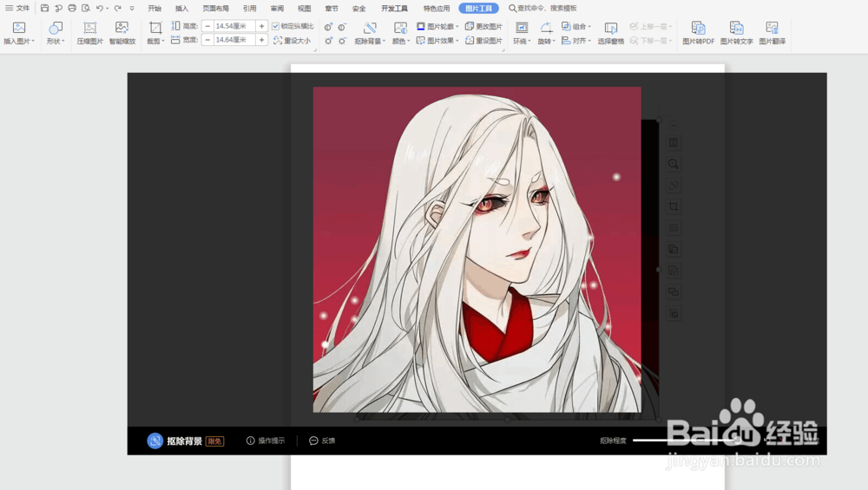Click the 重设大小 reset size button
Screen dimensions: 868x490
click(293, 41)
